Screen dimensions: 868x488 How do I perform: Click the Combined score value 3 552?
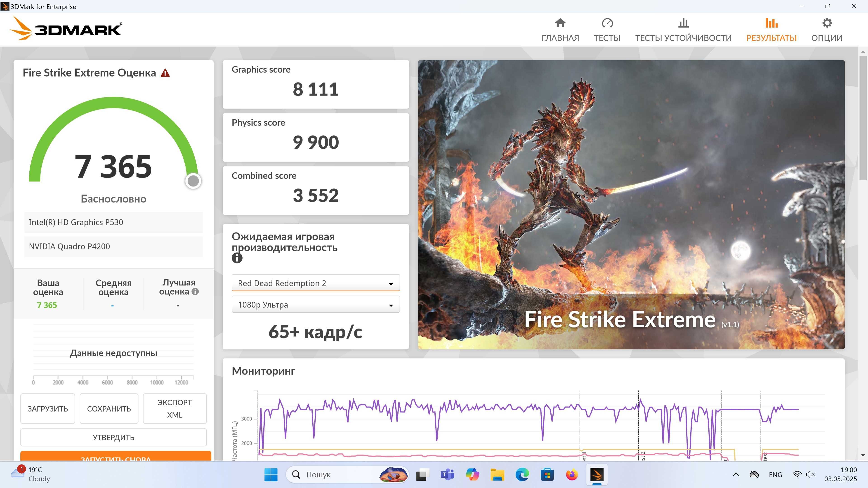pos(315,195)
